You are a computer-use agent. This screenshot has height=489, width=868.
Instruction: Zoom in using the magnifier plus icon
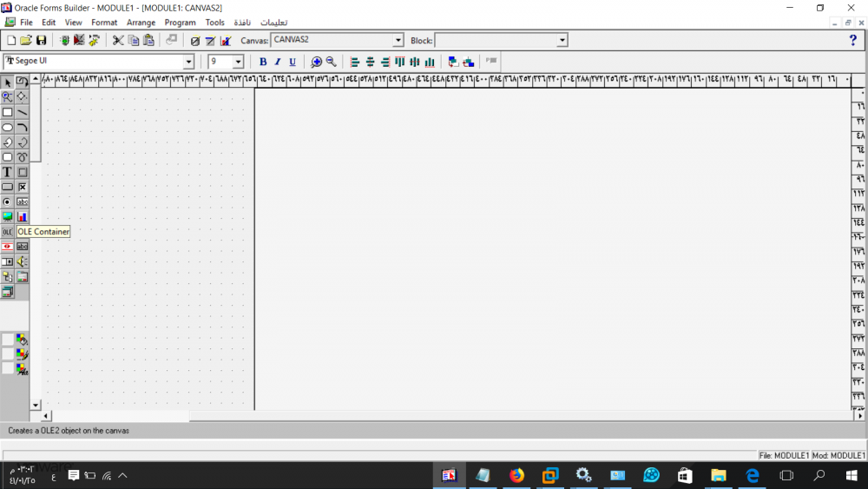click(316, 62)
